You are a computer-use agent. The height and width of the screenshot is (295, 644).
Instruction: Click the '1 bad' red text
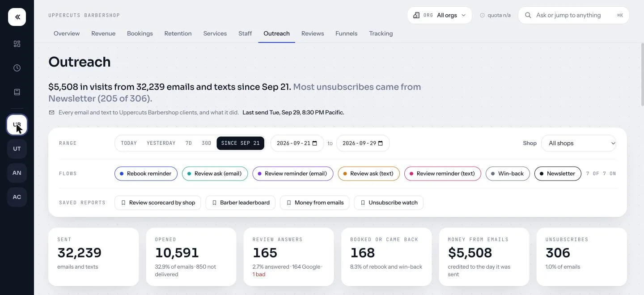259,274
